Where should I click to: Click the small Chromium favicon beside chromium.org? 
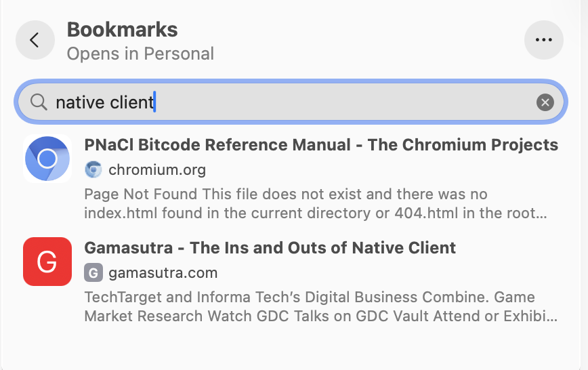[93, 169]
